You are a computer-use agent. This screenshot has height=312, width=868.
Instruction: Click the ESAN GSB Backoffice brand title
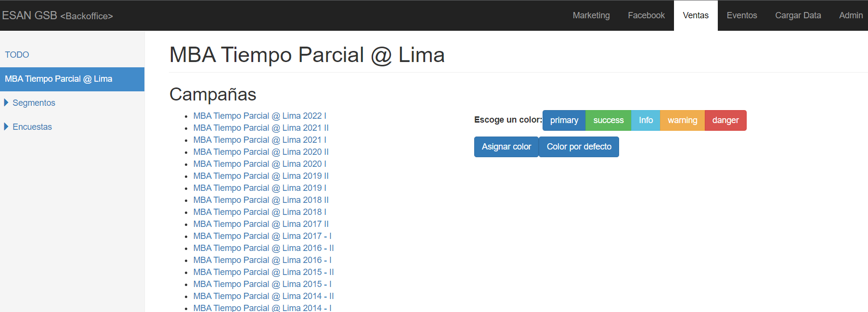(x=57, y=15)
